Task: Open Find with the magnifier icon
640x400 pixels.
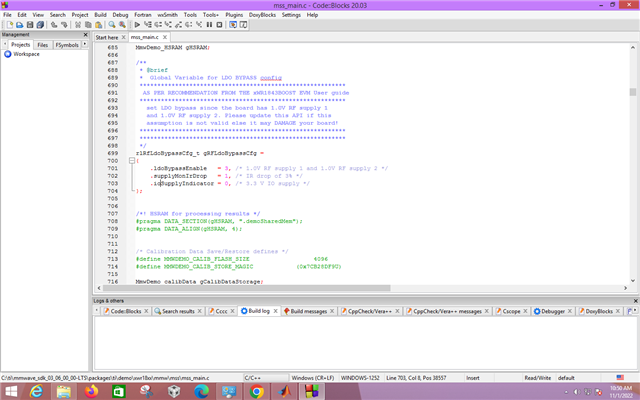Action: point(112,25)
